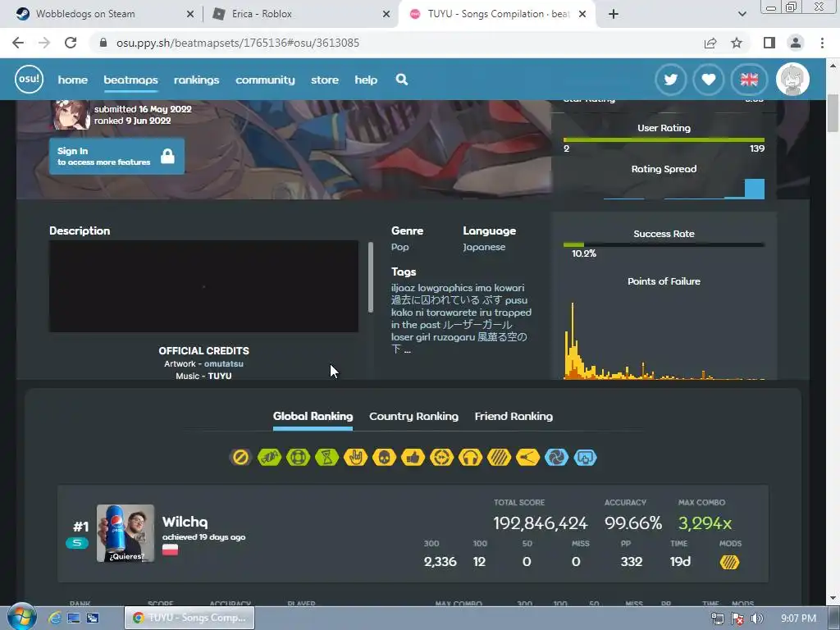Switch to Global Ranking tab
Viewport: 840px width, 630px height.
click(313, 416)
